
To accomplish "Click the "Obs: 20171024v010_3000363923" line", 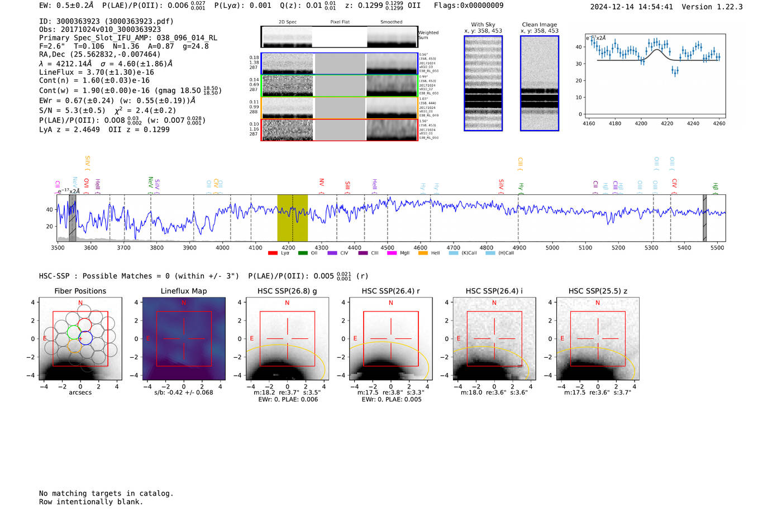I will pos(100,30).
